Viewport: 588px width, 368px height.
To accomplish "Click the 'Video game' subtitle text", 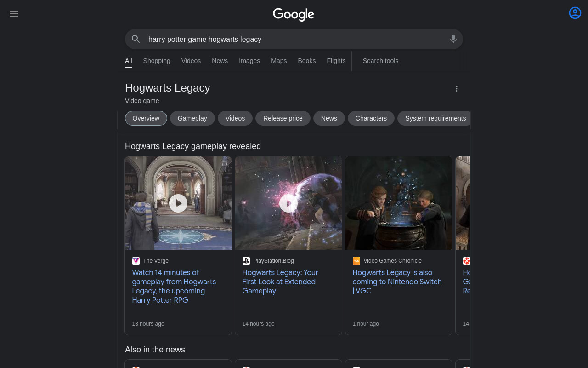I will click(x=142, y=101).
